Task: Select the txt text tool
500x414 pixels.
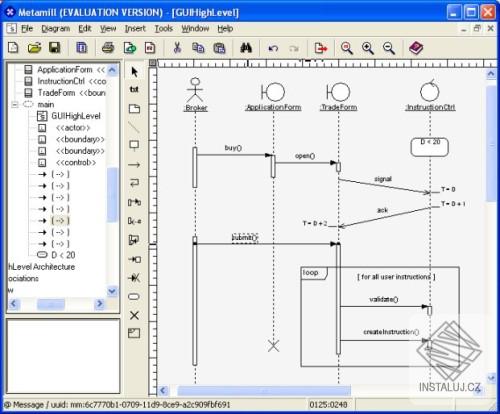Action: (134, 89)
